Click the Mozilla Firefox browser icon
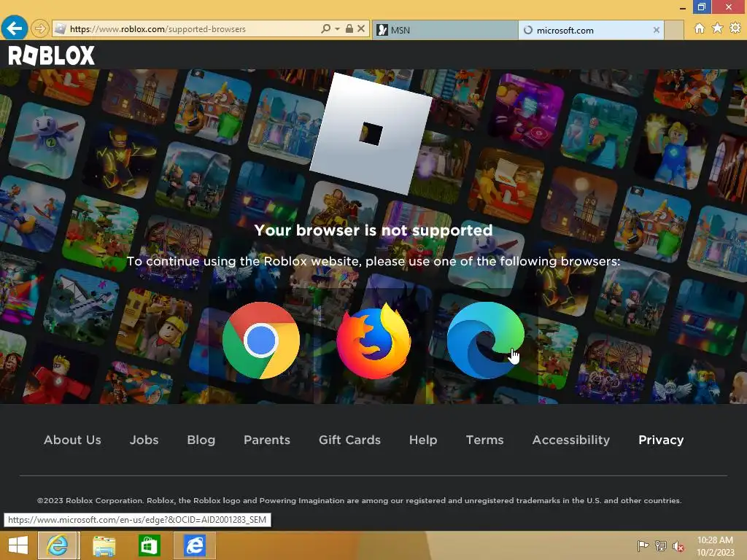Image resolution: width=747 pixels, height=560 pixels. point(373,341)
